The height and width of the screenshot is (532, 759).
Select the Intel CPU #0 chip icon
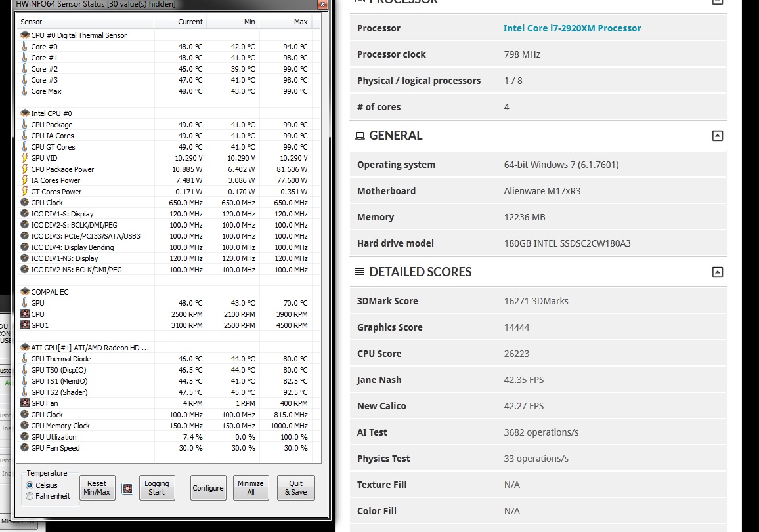click(25, 113)
